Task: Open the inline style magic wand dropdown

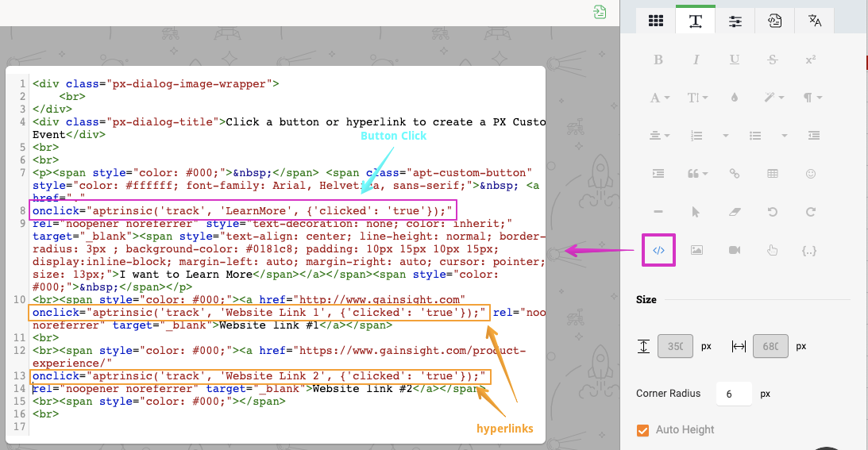Action: [773, 98]
